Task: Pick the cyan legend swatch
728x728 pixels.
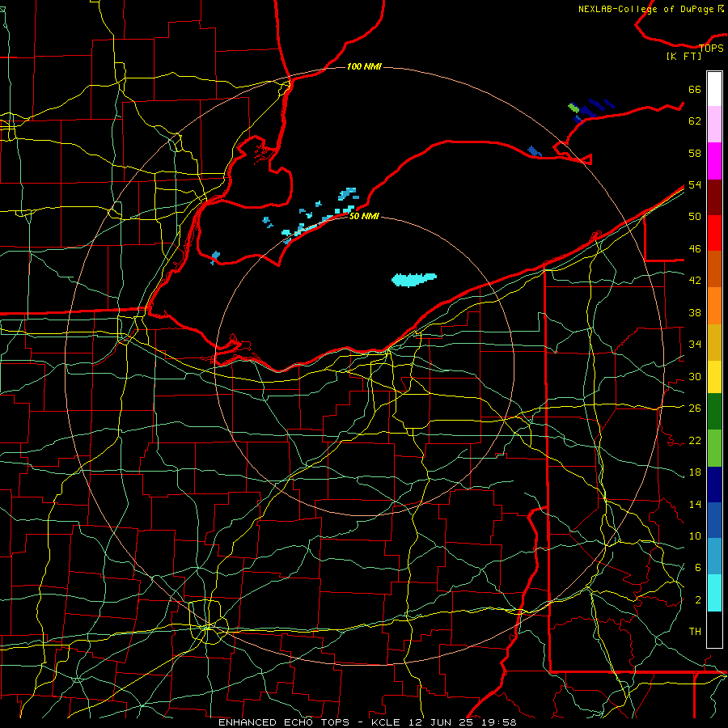Action: point(714,593)
